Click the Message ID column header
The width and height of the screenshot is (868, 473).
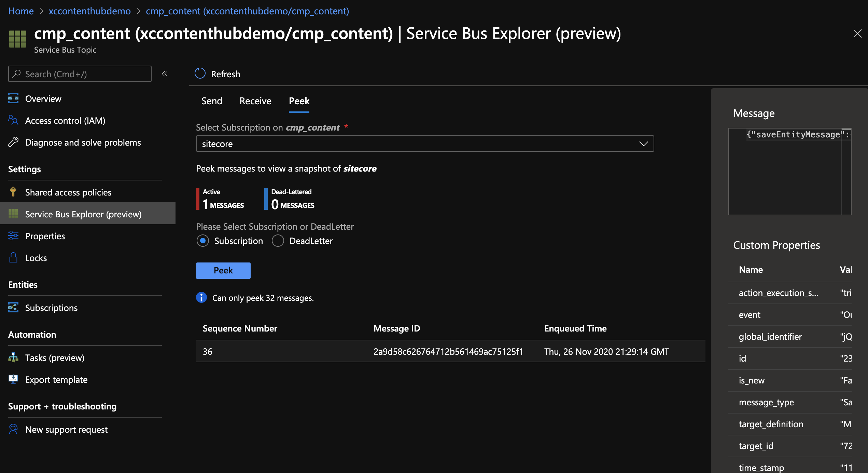click(397, 328)
